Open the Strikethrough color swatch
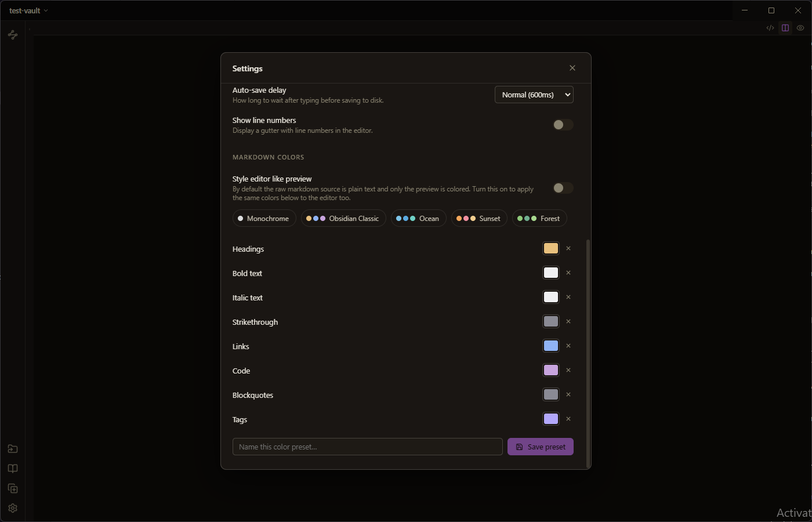 [x=551, y=321]
